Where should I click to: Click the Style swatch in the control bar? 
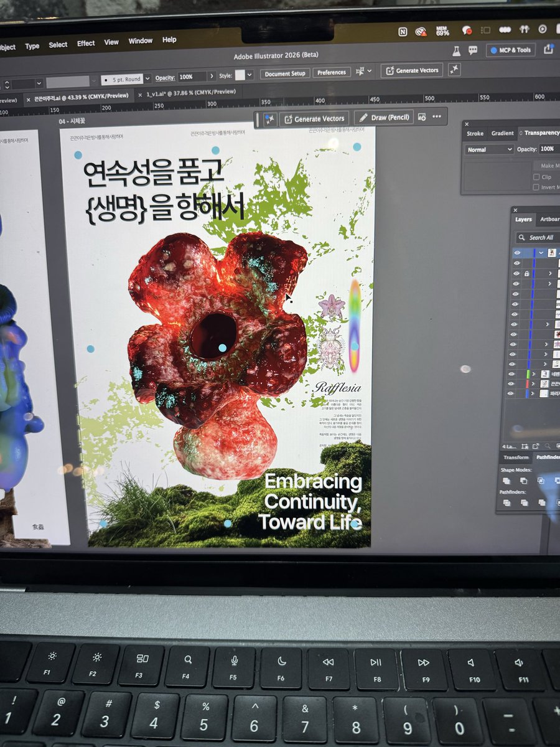pyautogui.click(x=240, y=75)
